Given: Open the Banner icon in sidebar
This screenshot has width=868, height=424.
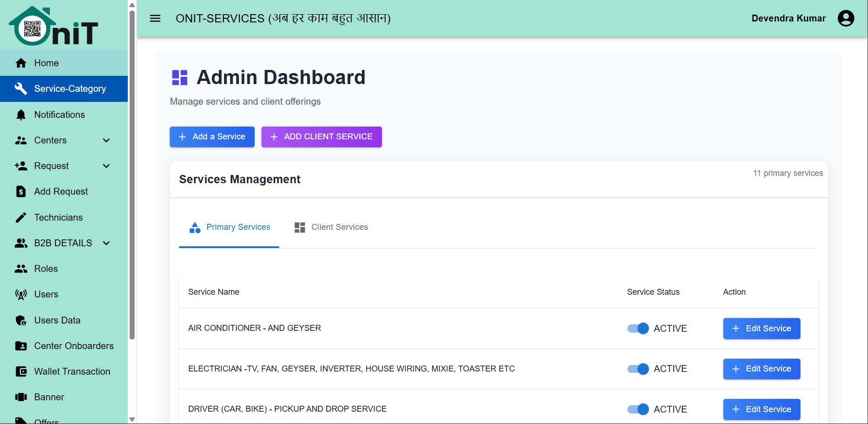Looking at the screenshot, I should (x=21, y=397).
